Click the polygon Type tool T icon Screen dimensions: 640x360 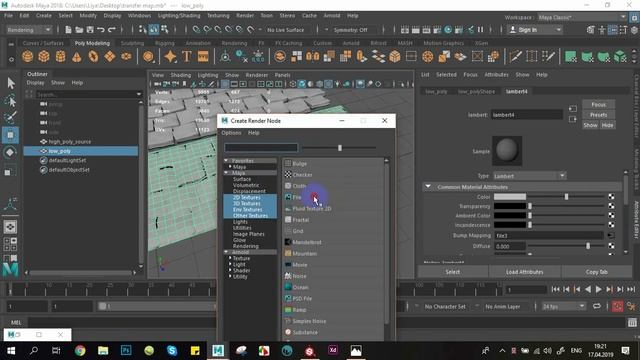[x=187, y=56]
